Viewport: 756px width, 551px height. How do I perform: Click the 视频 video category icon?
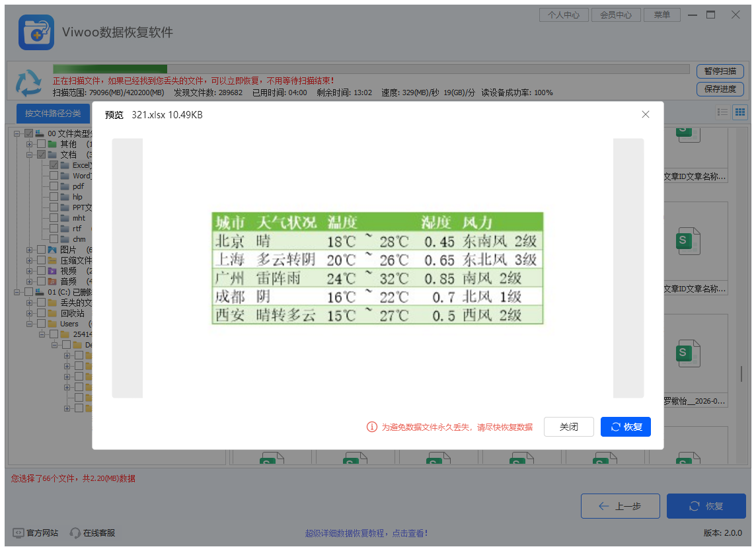click(52, 270)
